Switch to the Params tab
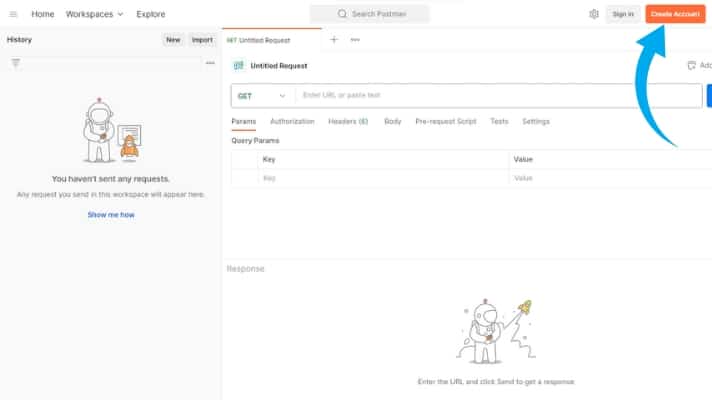The height and width of the screenshot is (400, 712). point(244,122)
